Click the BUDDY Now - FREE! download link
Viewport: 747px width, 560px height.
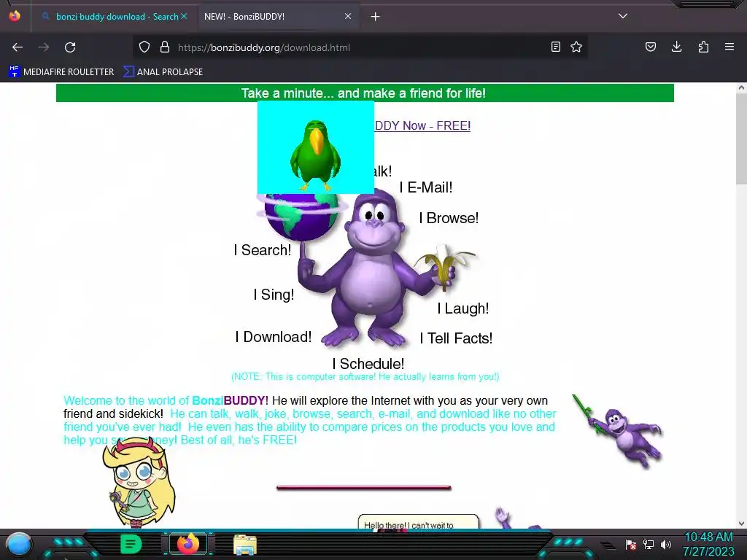click(x=422, y=125)
